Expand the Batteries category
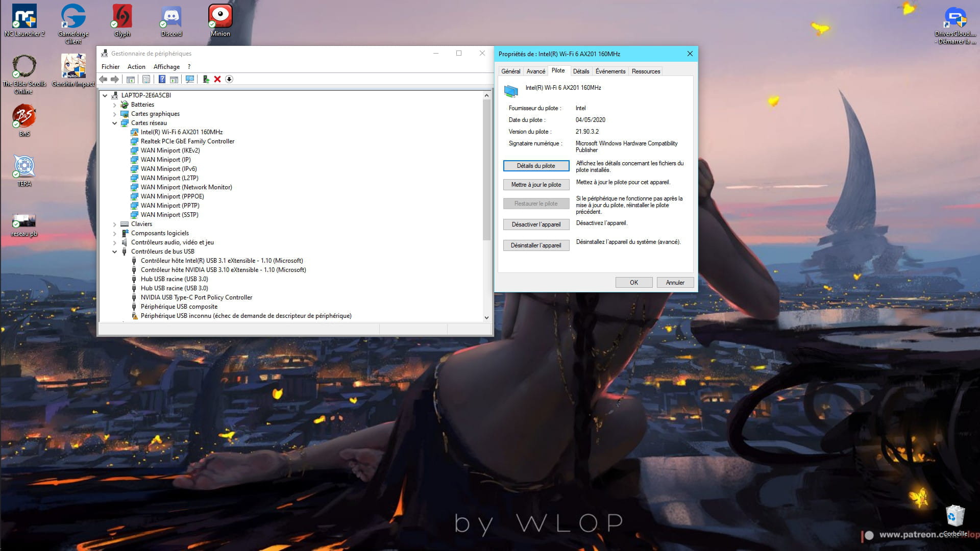980x551 pixels. point(115,105)
